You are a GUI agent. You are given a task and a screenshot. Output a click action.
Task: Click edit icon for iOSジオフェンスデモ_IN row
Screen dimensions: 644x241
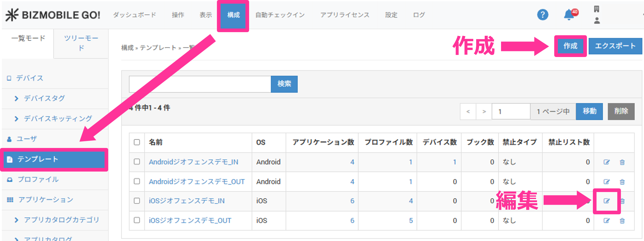[x=606, y=201]
